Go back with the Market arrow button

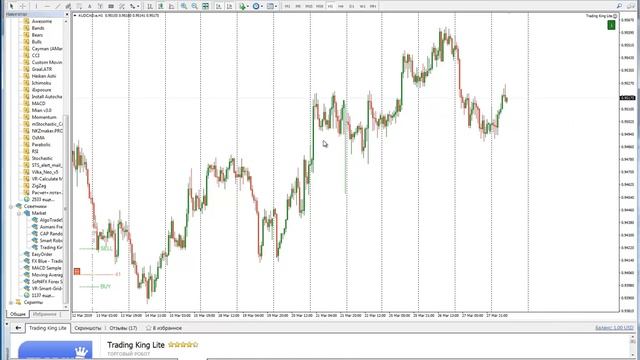(18, 328)
